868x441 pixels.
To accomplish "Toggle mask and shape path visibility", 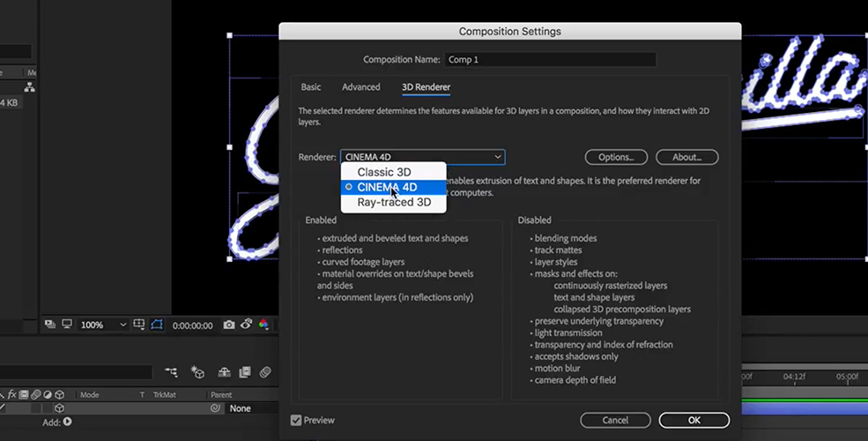I will point(157,325).
